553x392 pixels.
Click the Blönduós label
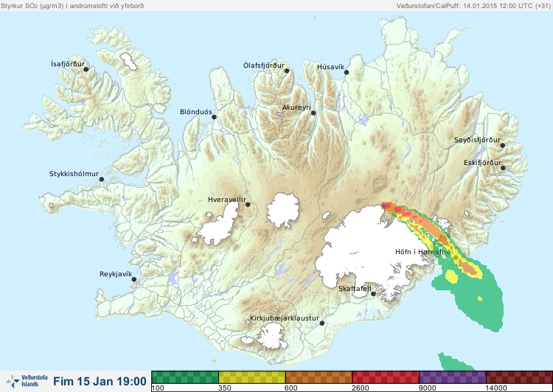pos(195,112)
